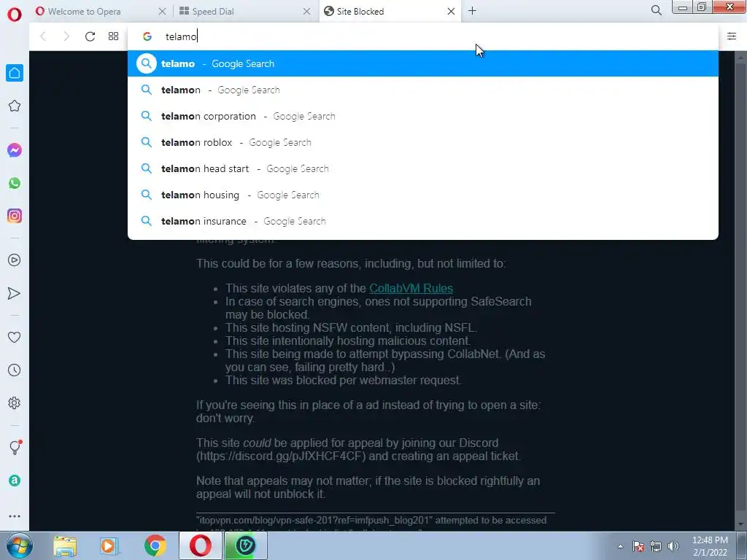Open the Speed Dial grid button
747x560 pixels.
(113, 36)
